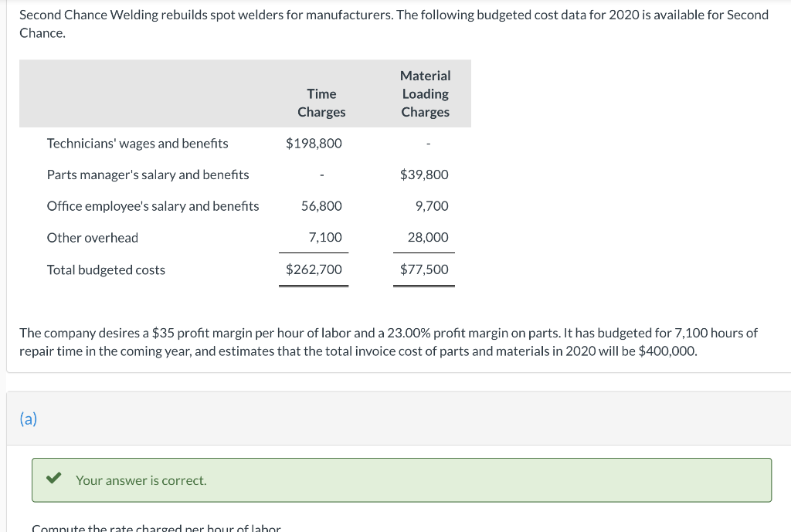Click the Second Chance Welding intro paragraph
The width and height of the screenshot is (791, 532).
tap(394, 24)
